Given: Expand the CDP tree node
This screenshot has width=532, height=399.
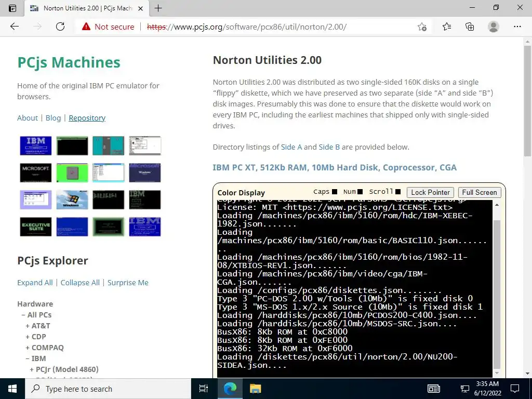Looking at the screenshot, I should click(x=28, y=337).
